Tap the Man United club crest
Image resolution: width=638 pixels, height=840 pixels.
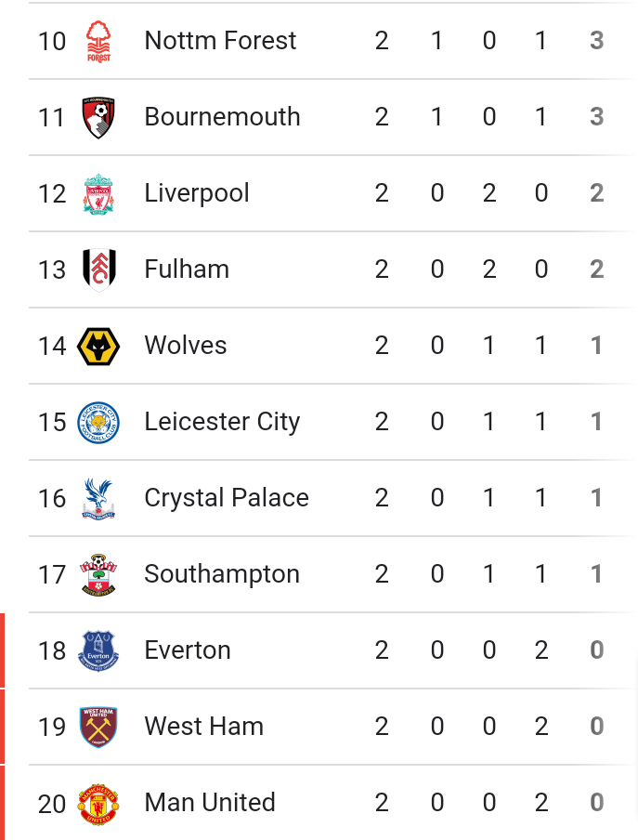(x=98, y=803)
